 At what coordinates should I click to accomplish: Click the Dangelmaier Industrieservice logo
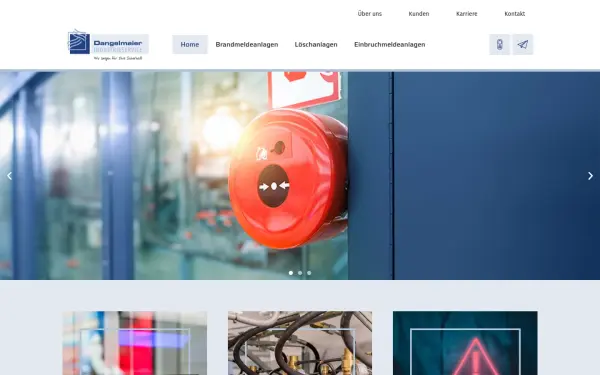[108, 45]
